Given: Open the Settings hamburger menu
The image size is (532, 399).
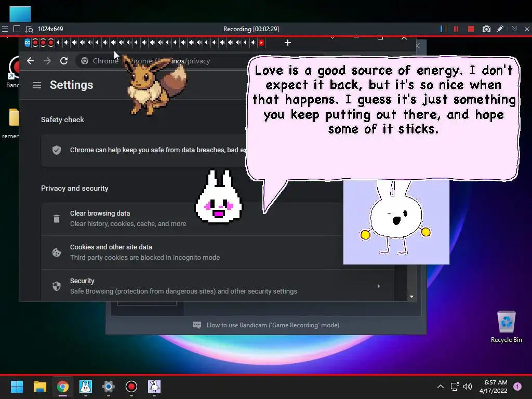Looking at the screenshot, I should 37,85.
